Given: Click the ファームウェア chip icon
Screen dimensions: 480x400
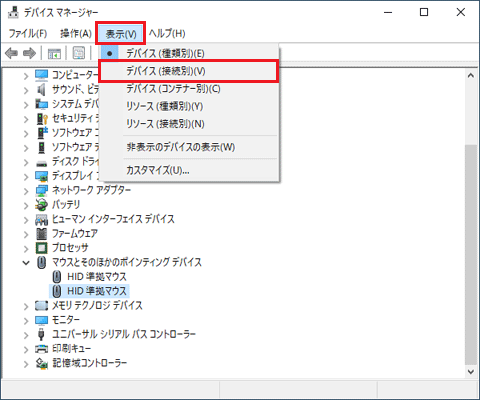Looking at the screenshot, I should click(x=41, y=234).
